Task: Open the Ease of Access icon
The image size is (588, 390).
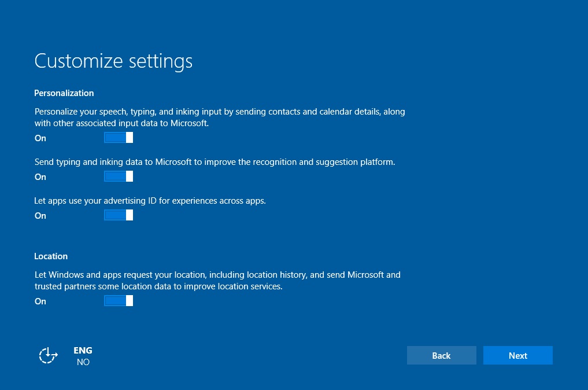Action: [49, 355]
